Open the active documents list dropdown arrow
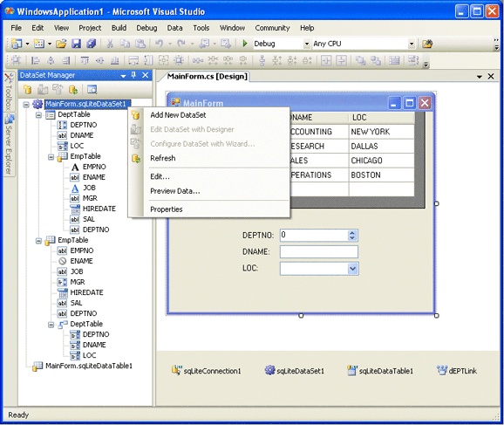The height and width of the screenshot is (425, 504). coord(480,77)
